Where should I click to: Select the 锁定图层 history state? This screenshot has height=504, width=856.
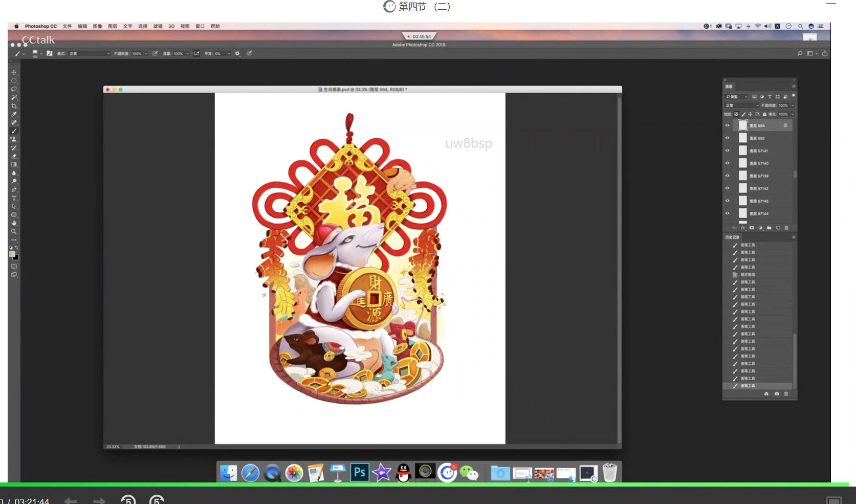click(x=748, y=275)
